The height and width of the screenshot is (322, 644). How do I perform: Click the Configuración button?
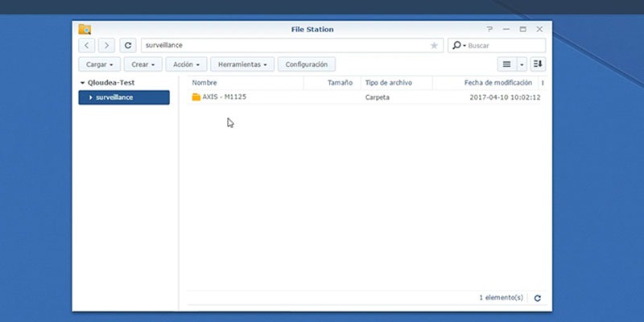tap(307, 64)
